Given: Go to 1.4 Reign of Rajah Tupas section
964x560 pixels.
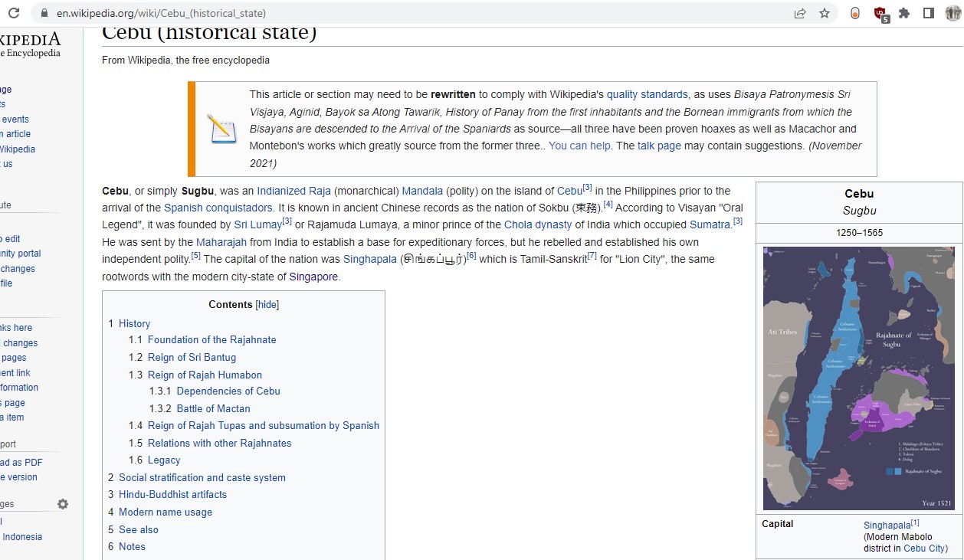Looking at the screenshot, I should pyautogui.click(x=264, y=426).
